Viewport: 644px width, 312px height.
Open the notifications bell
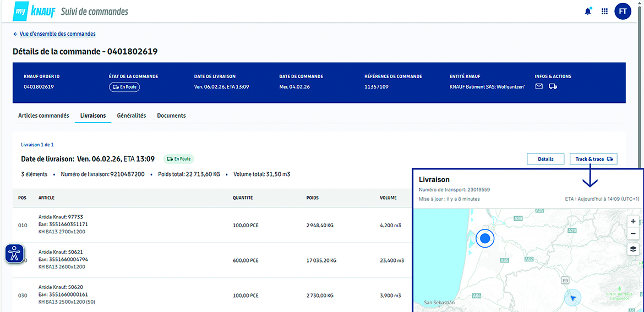pos(588,11)
